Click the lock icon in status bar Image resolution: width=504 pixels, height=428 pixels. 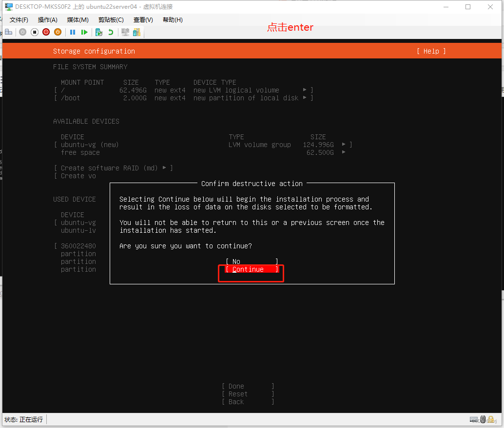click(x=491, y=419)
